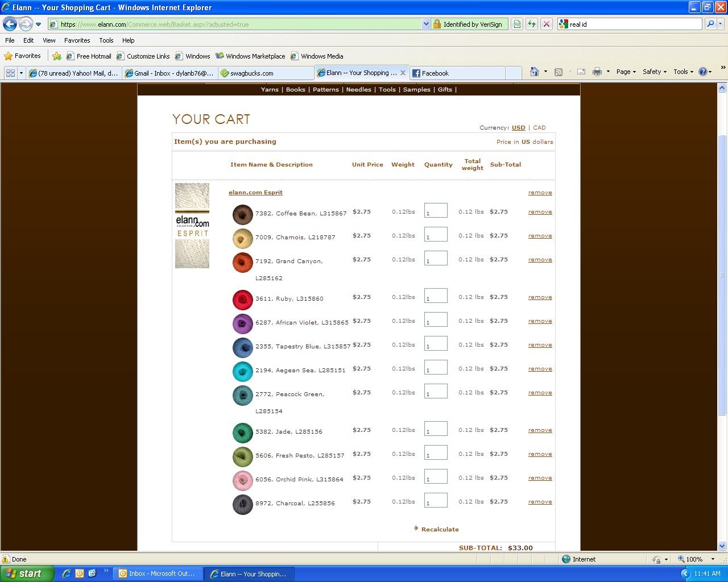The width and height of the screenshot is (728, 582).
Task: Click the Coffee Bean yarn swatch
Action: click(x=243, y=215)
